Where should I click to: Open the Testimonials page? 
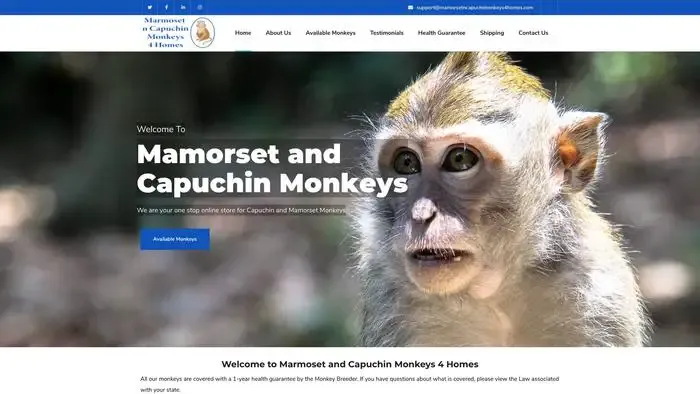tap(387, 33)
